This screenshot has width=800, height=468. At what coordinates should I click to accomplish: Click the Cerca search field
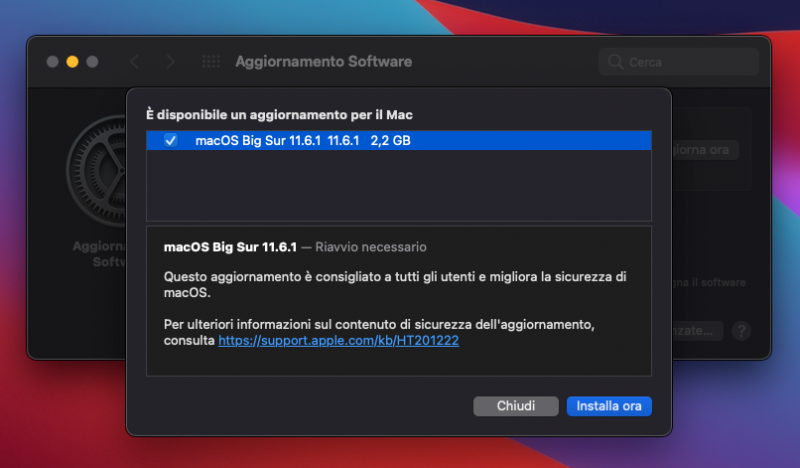tap(679, 62)
